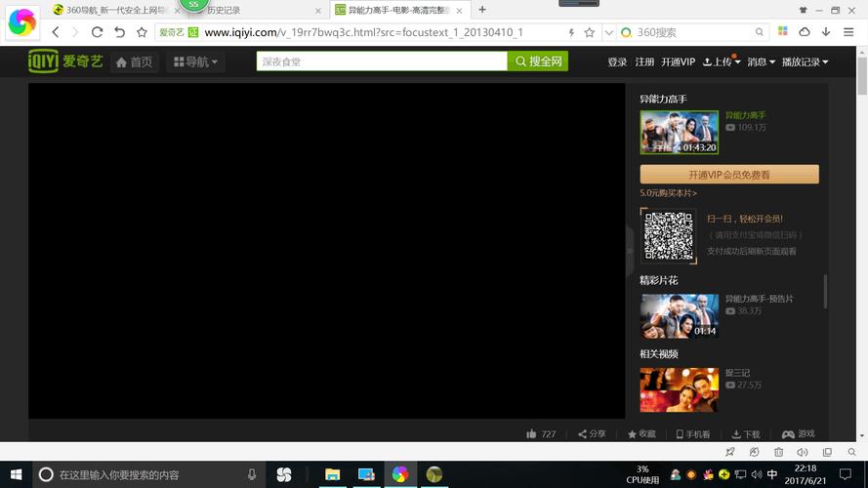This screenshot has width=868, height=488.
Task: Bookmark page with address bar star
Action: click(x=589, y=32)
